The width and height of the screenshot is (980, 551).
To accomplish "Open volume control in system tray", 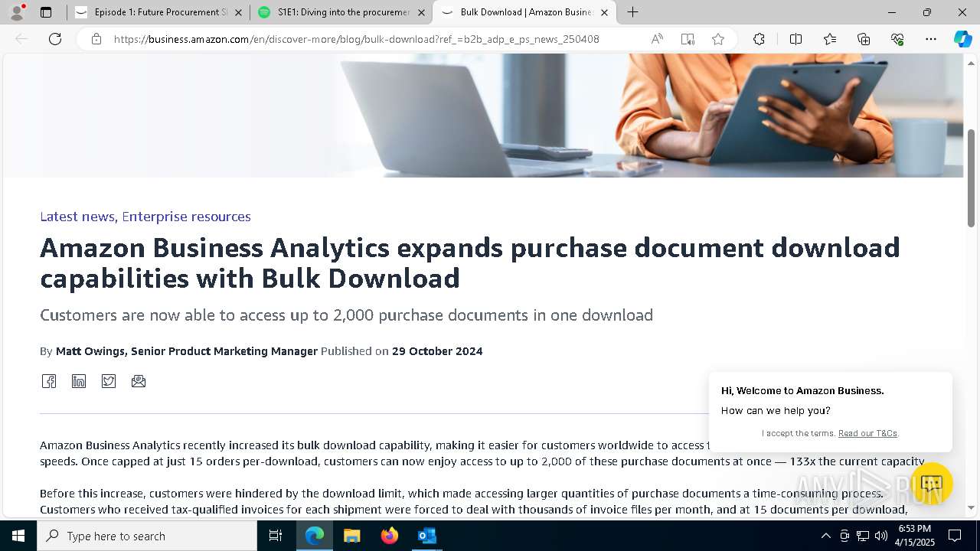I will 881,536.
